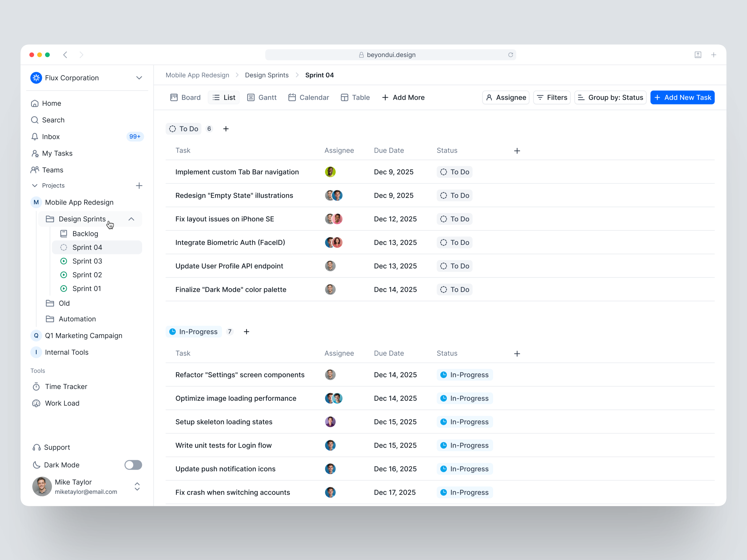Click the To Do status pill
Screen dimensions: 747x560
tap(183, 129)
